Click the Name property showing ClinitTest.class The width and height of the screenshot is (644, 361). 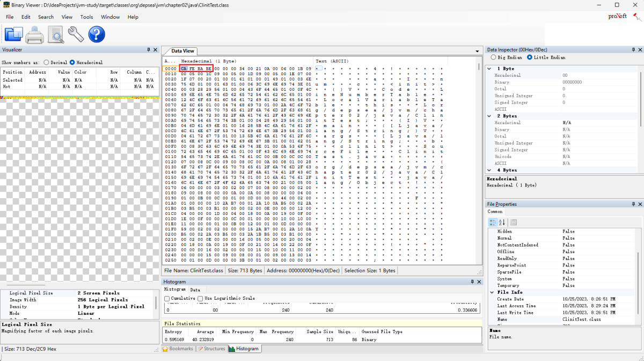point(562,320)
